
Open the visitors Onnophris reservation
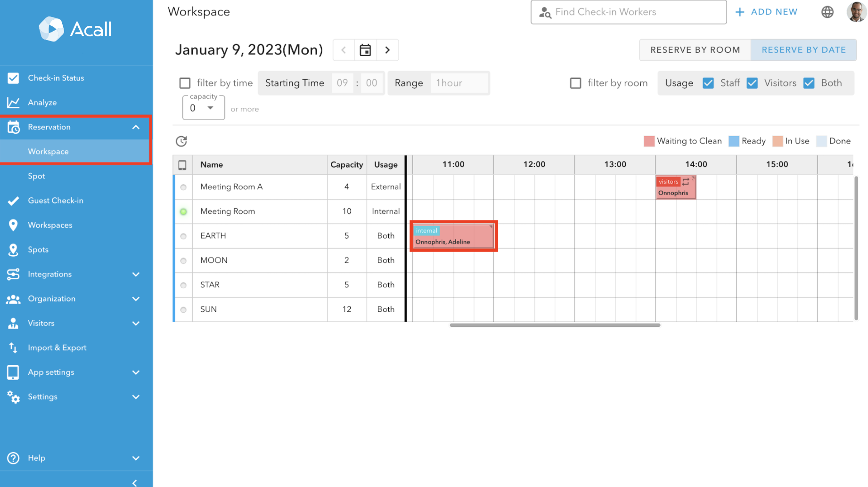(675, 187)
